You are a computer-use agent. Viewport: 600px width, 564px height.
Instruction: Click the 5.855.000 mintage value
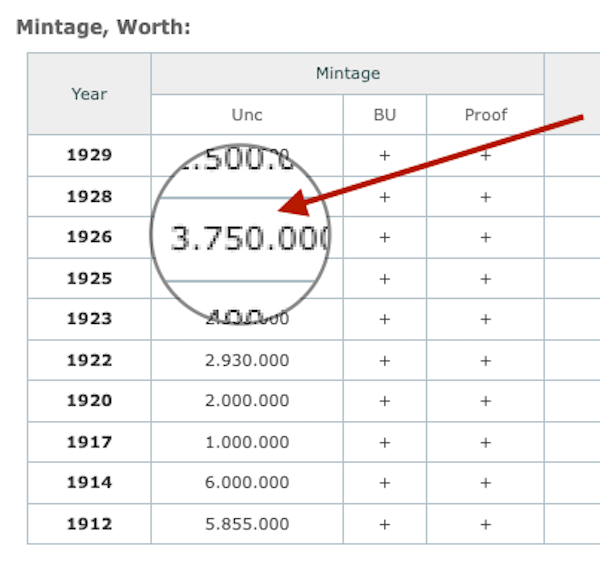coord(247,524)
